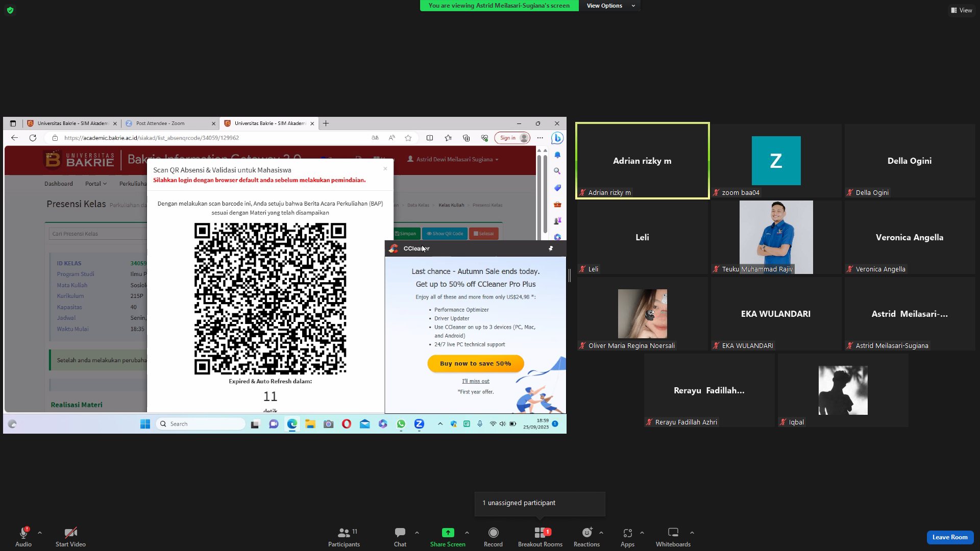Open the Kelas Kuliah breadcrumb link
Screen dimensions: 980x551
coord(451,205)
